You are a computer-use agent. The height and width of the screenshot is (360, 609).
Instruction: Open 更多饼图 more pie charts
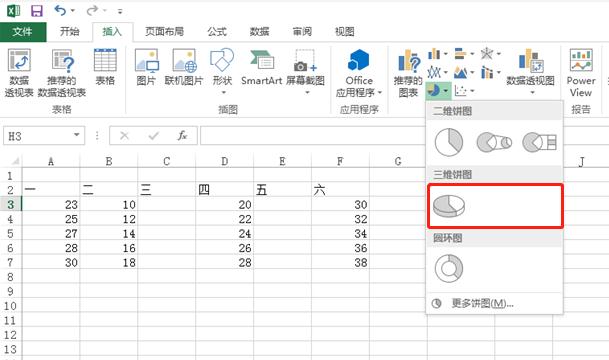(x=494, y=303)
